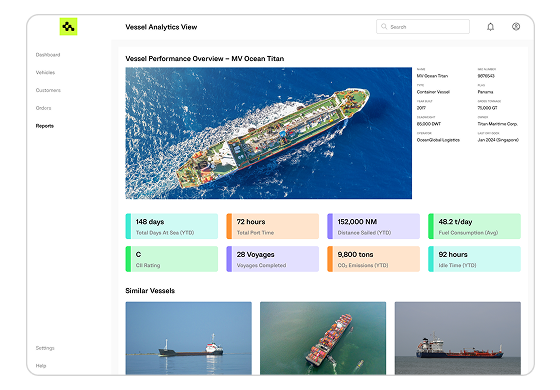Go to Dashboard in sidebar
Screen dimensions: 560x390
coord(48,55)
